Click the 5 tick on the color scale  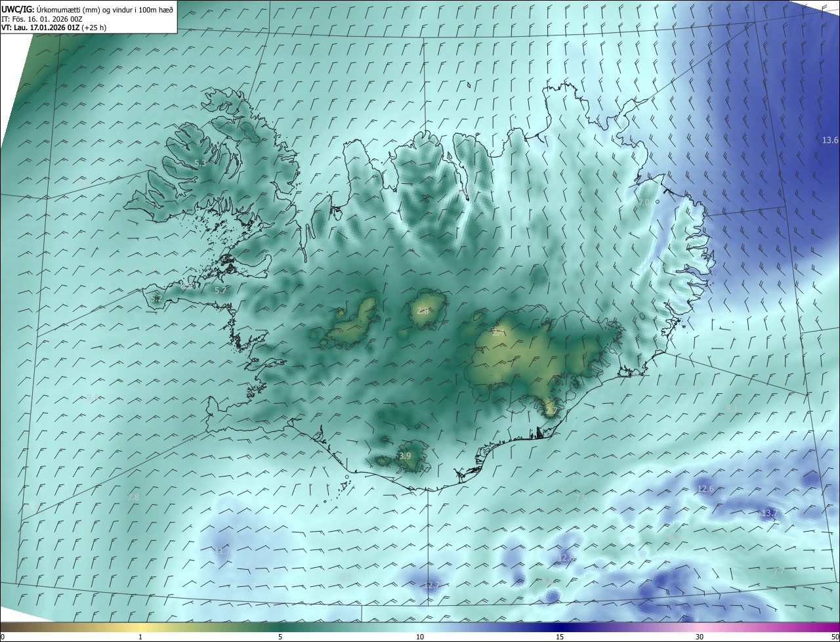coord(280,637)
